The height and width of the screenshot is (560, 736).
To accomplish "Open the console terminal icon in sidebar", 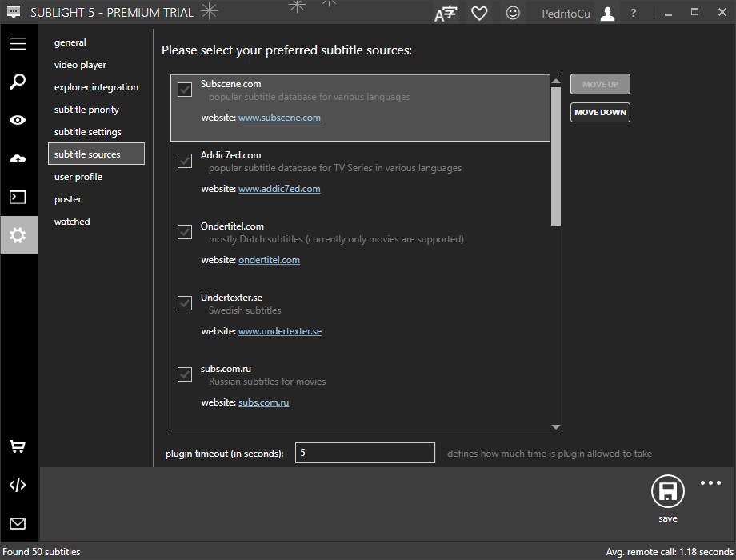I will [18, 197].
